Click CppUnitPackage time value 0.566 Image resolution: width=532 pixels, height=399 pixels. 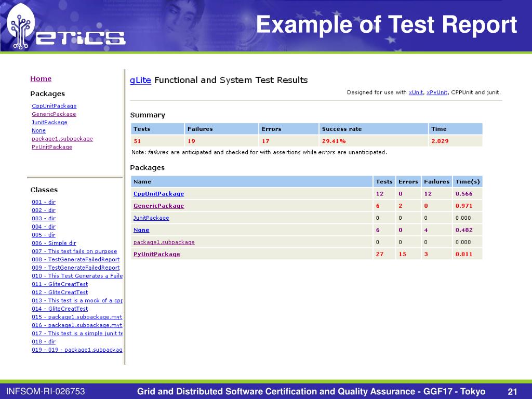pyautogui.click(x=464, y=194)
